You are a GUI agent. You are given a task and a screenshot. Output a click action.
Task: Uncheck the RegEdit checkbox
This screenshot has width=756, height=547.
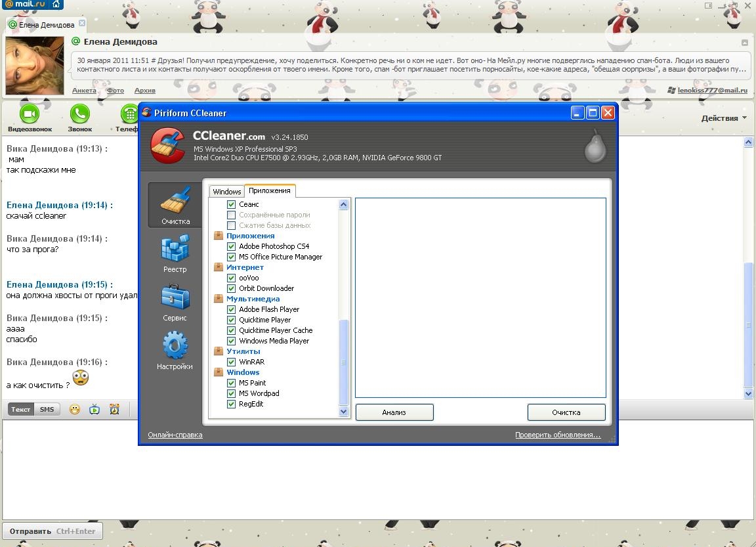[x=232, y=405]
